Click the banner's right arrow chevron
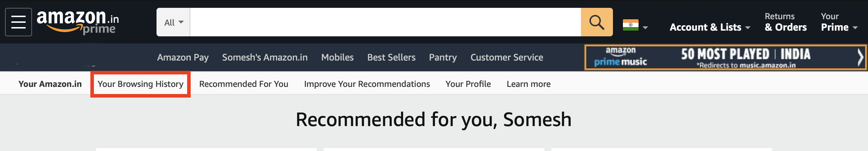 click(860, 57)
